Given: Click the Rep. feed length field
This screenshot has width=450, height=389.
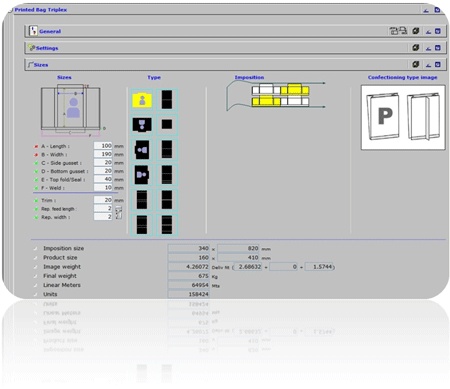Looking at the screenshot, I should point(103,208).
